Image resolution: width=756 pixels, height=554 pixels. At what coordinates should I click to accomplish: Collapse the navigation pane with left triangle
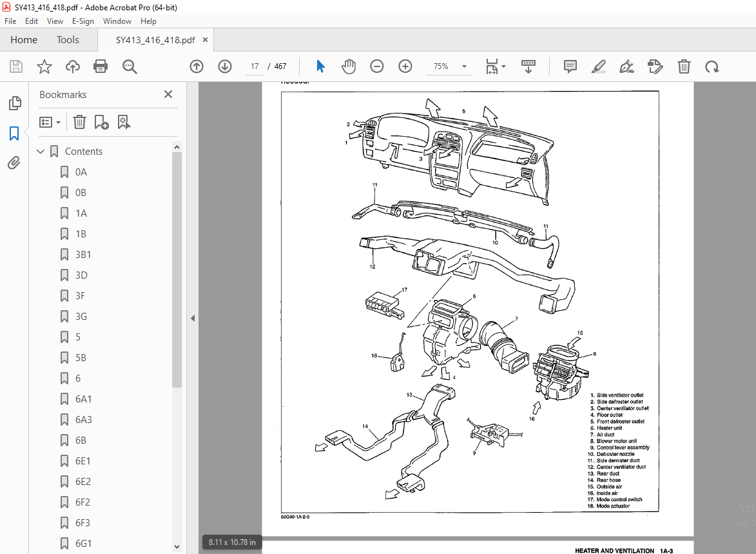[x=192, y=318]
